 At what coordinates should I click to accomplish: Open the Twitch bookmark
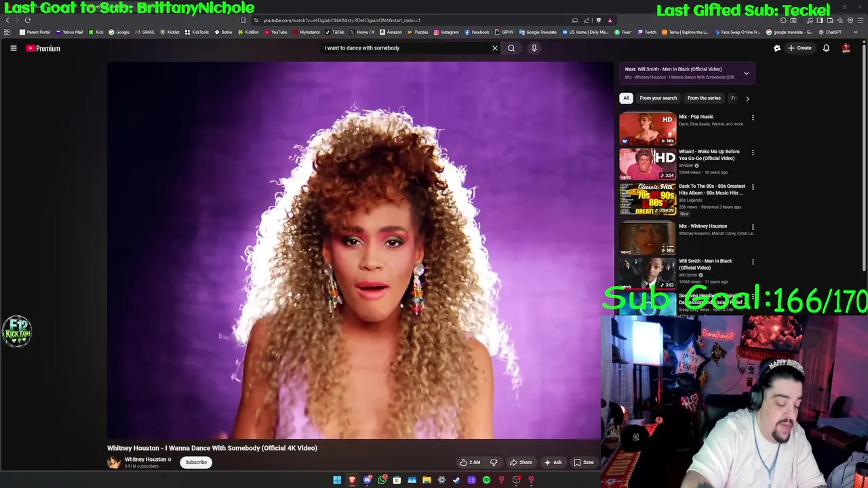click(x=647, y=32)
